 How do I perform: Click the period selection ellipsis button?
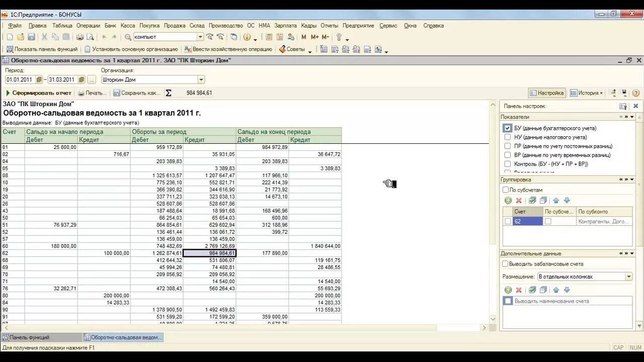92,79
